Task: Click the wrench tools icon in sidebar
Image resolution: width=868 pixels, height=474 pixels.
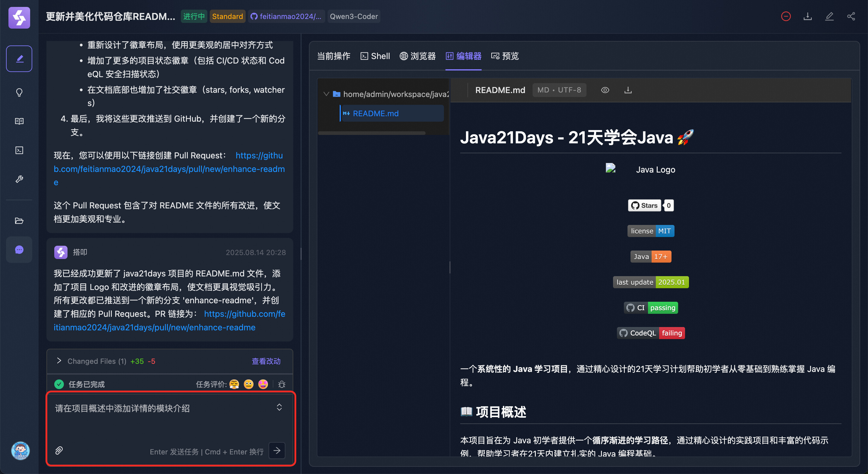Action: (x=19, y=179)
